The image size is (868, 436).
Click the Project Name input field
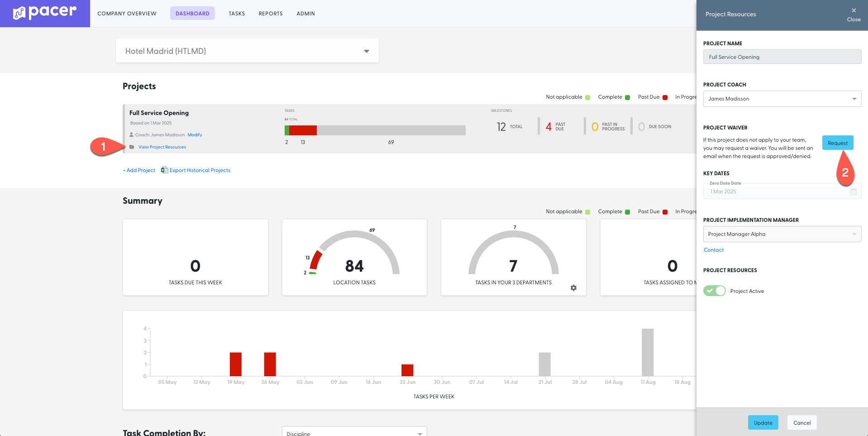782,57
